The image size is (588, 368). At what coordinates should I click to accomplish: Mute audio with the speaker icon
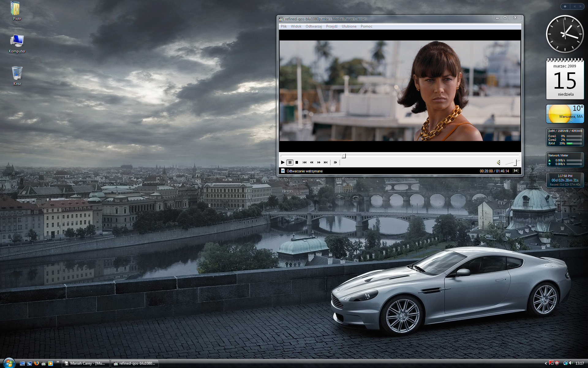pyautogui.click(x=499, y=163)
